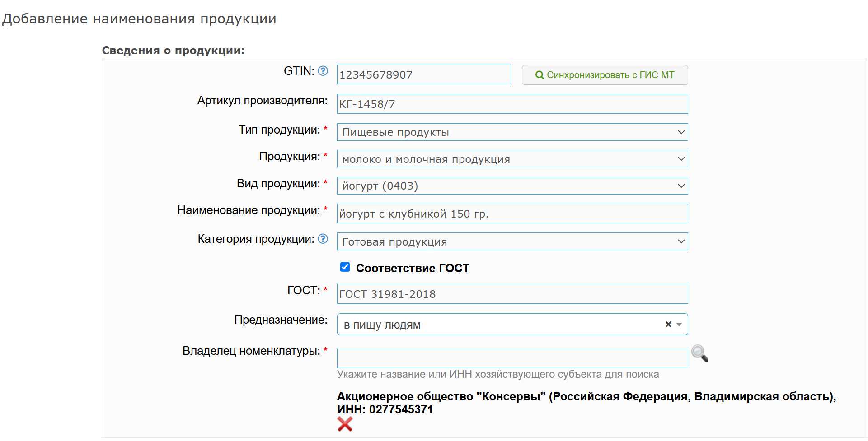Clear the Предназначение selection with the × icon
The image size is (868, 441).
(x=668, y=325)
